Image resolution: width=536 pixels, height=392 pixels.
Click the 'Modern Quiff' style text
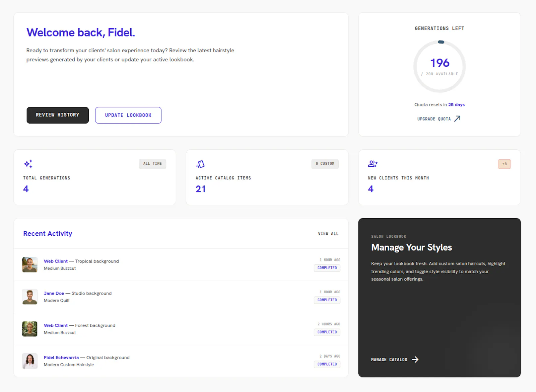57,301
